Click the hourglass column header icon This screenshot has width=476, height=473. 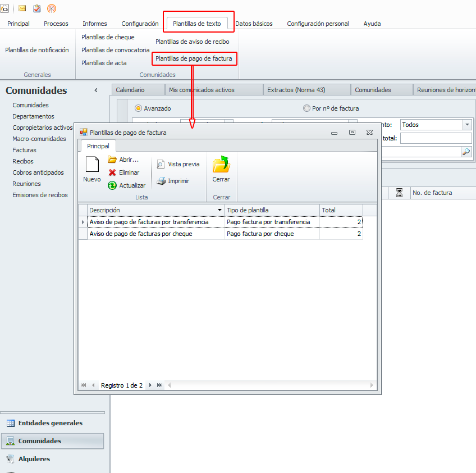pyautogui.click(x=399, y=193)
